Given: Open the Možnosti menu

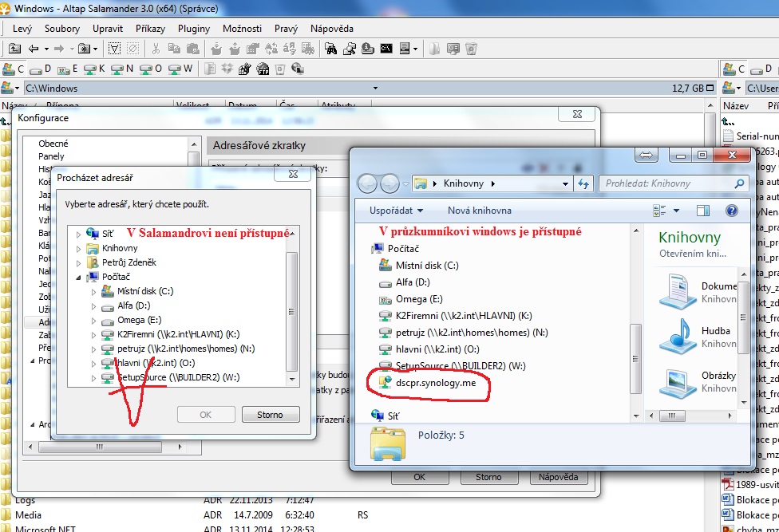Looking at the screenshot, I should coord(242,29).
